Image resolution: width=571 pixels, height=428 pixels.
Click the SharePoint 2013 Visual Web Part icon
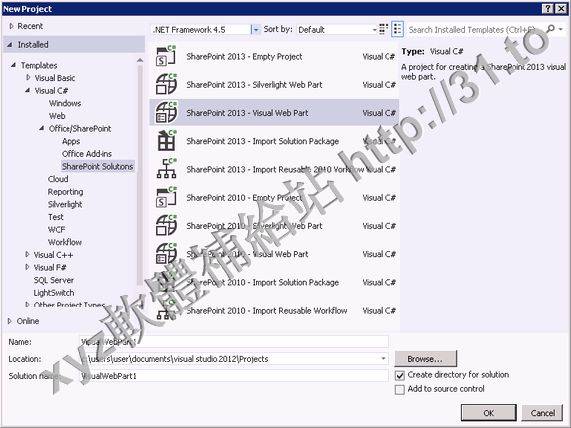point(166,113)
